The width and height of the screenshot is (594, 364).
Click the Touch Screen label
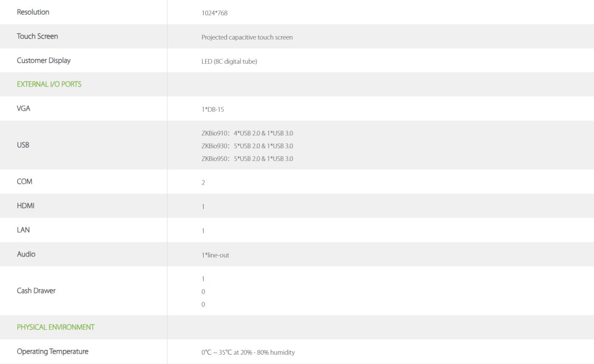37,36
